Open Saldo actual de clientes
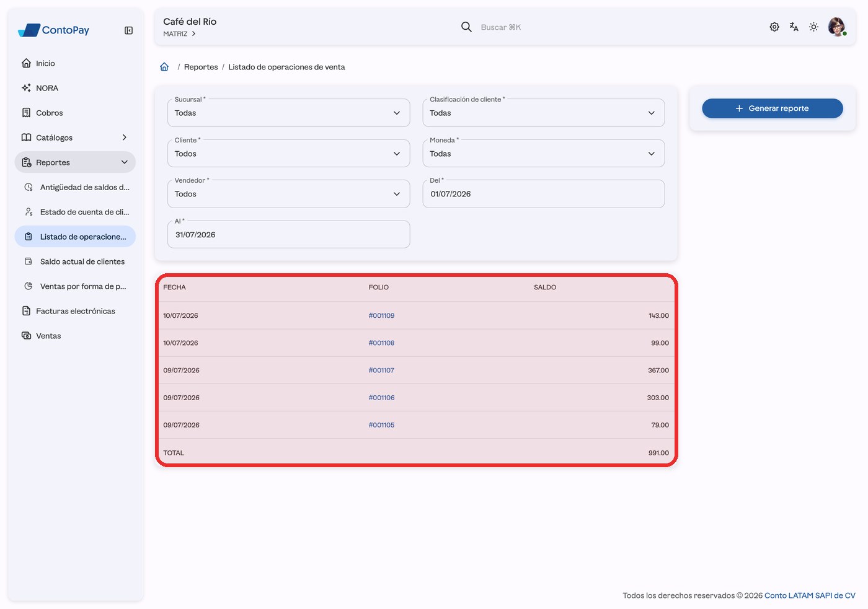Screen dimensions: 868x609 [75, 261]
